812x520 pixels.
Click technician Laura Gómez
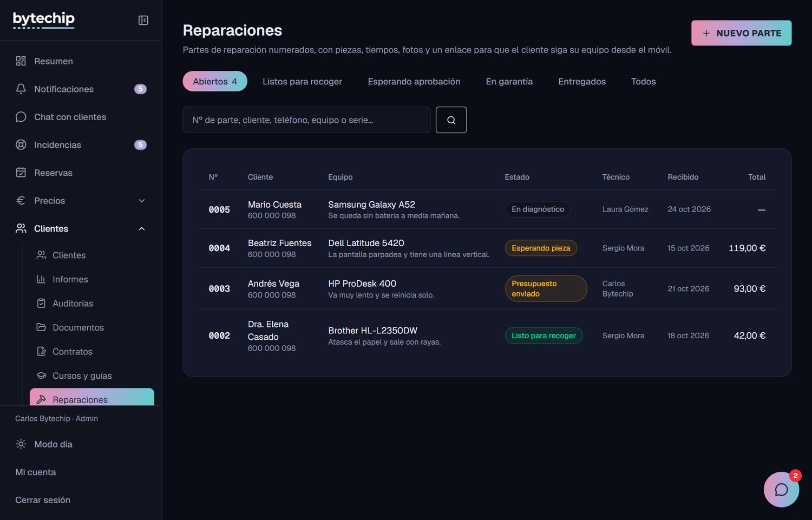click(625, 209)
